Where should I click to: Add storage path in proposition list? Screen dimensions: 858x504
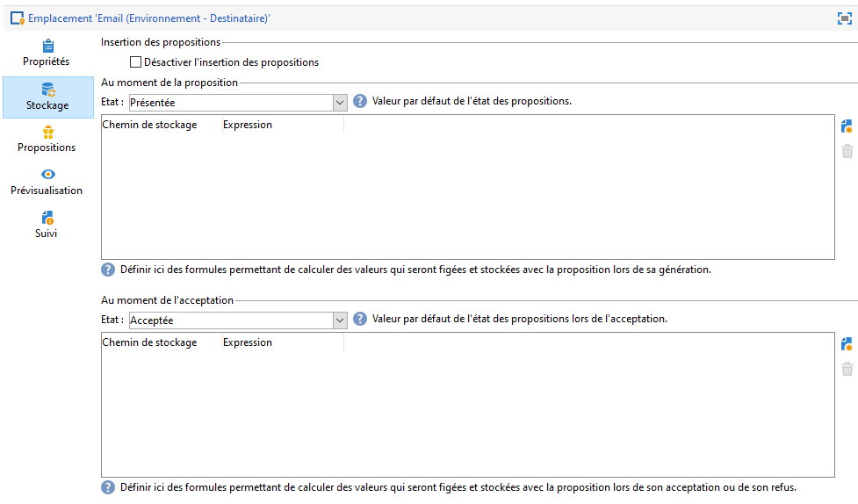pyautogui.click(x=847, y=126)
